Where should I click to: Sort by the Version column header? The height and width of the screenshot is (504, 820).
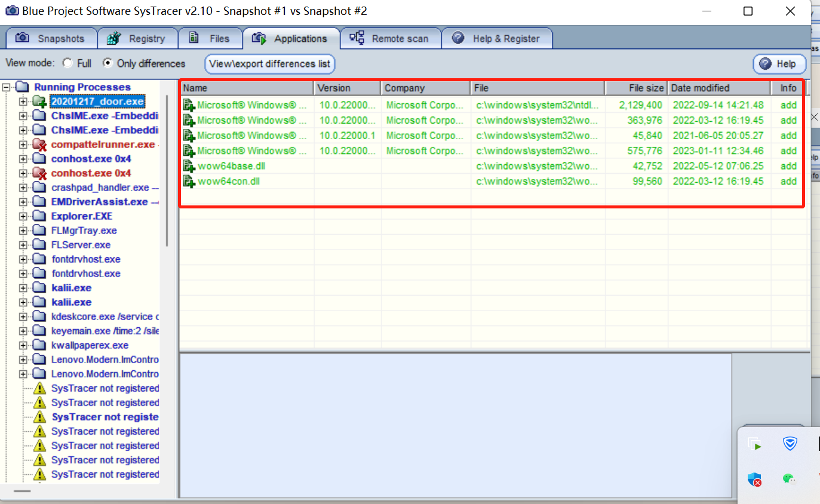(348, 88)
